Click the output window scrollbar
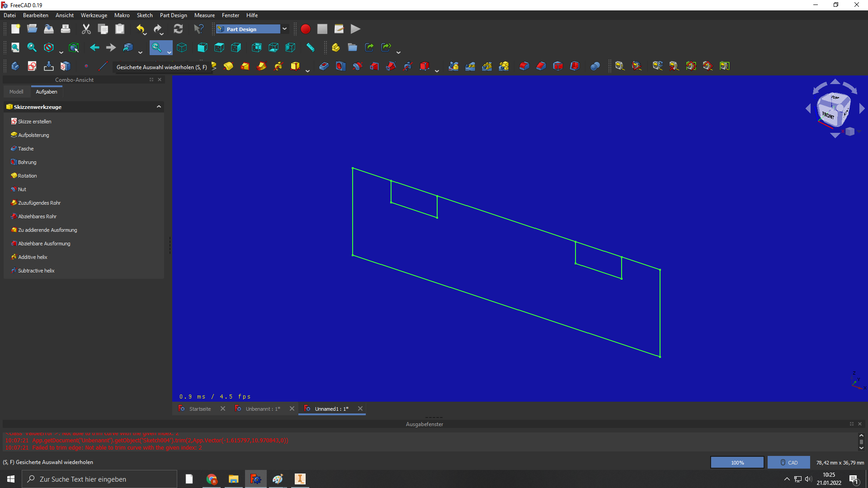 (x=861, y=442)
